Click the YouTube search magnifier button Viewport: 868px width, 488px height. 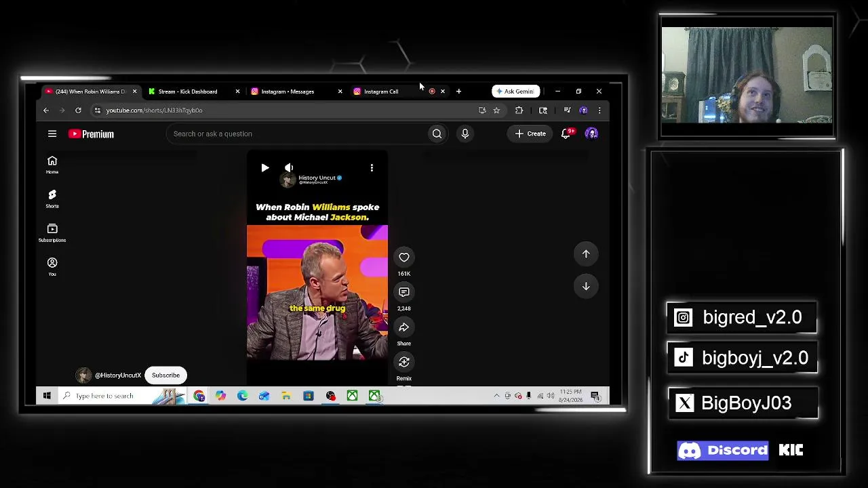pyautogui.click(x=437, y=134)
